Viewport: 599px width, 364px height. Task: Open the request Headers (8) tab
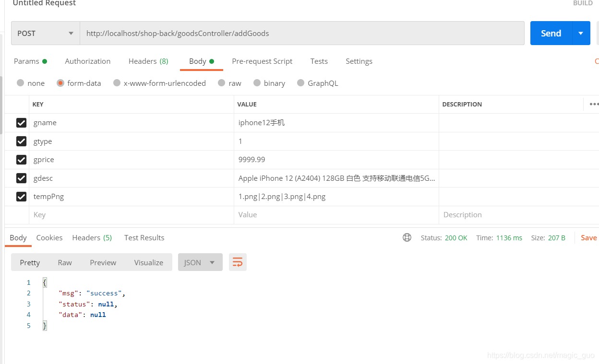click(148, 61)
